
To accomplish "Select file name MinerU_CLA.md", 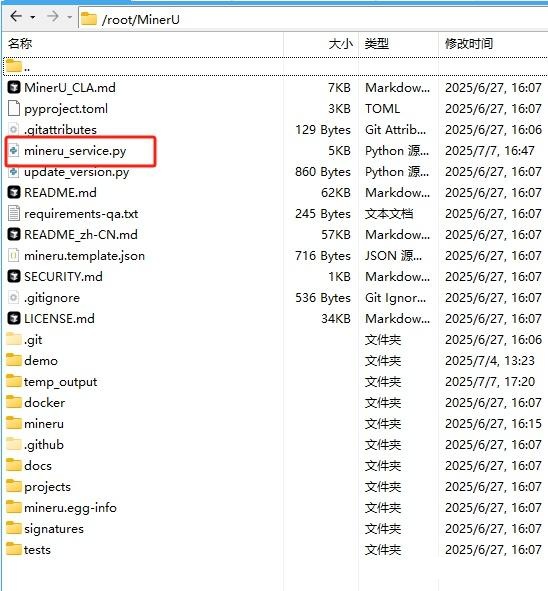I will (70, 88).
